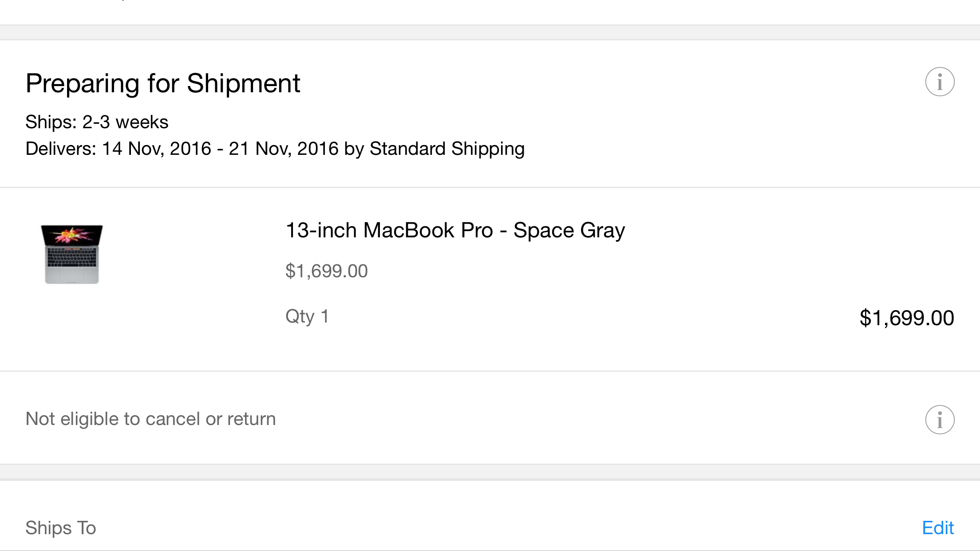980x551 pixels.
Task: Click the 14 Nov, 2016 delivery start date
Action: coord(157,149)
